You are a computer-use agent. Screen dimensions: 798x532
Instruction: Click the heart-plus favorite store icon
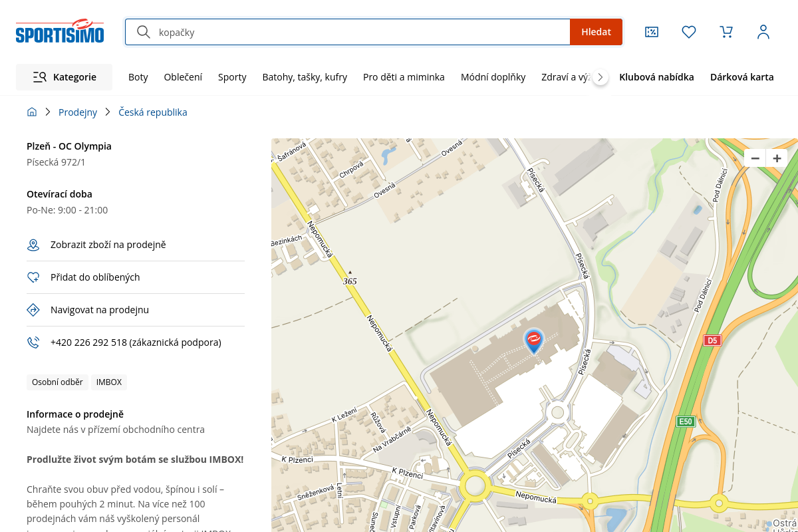click(x=33, y=277)
